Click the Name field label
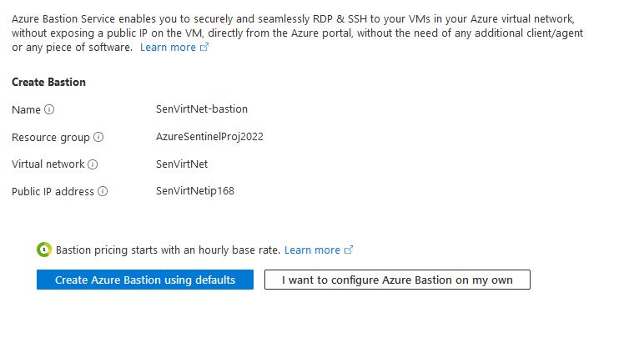Image resolution: width=644 pixels, height=343 pixels. (26, 109)
